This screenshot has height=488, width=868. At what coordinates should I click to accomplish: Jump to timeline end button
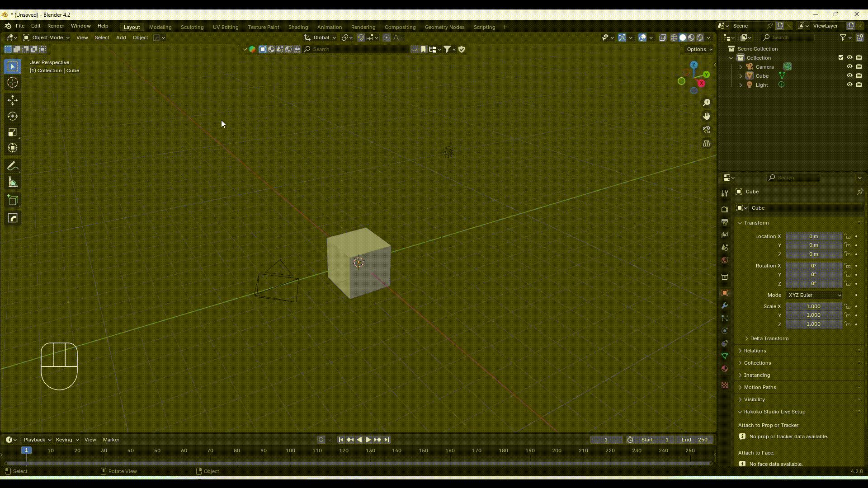(387, 440)
